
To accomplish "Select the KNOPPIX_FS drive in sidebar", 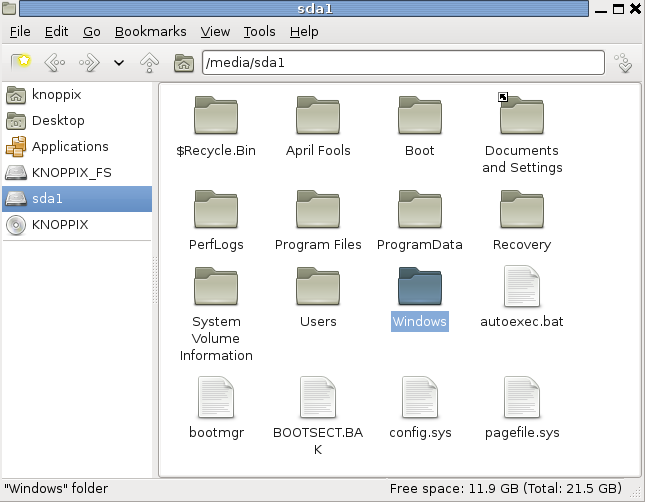I will pos(77,172).
